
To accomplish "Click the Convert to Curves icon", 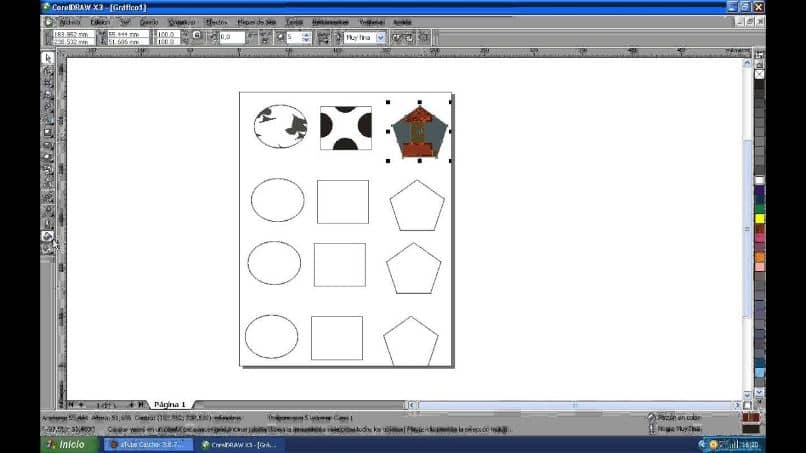I will [x=424, y=37].
